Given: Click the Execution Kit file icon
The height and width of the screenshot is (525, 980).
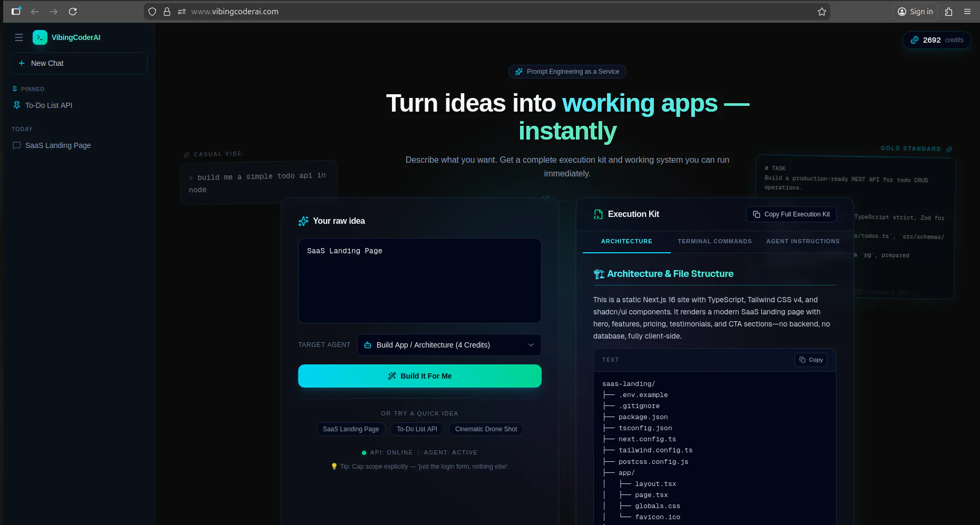Looking at the screenshot, I should (598, 214).
